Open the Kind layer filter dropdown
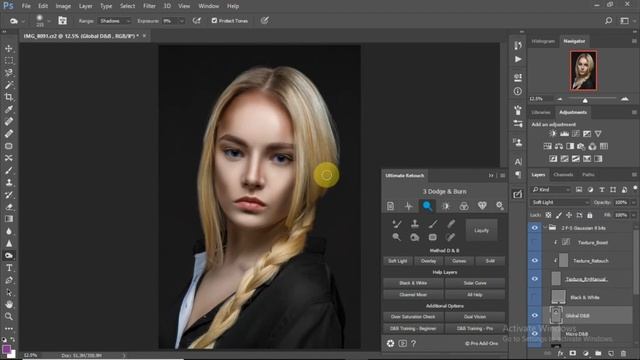This screenshot has width=640, height=360. 551,189
